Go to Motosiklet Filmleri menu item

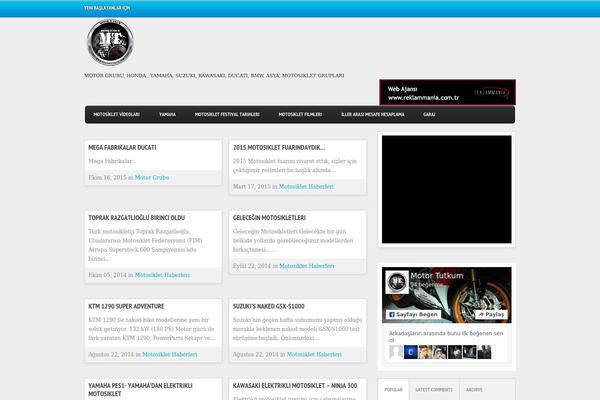[x=300, y=114]
